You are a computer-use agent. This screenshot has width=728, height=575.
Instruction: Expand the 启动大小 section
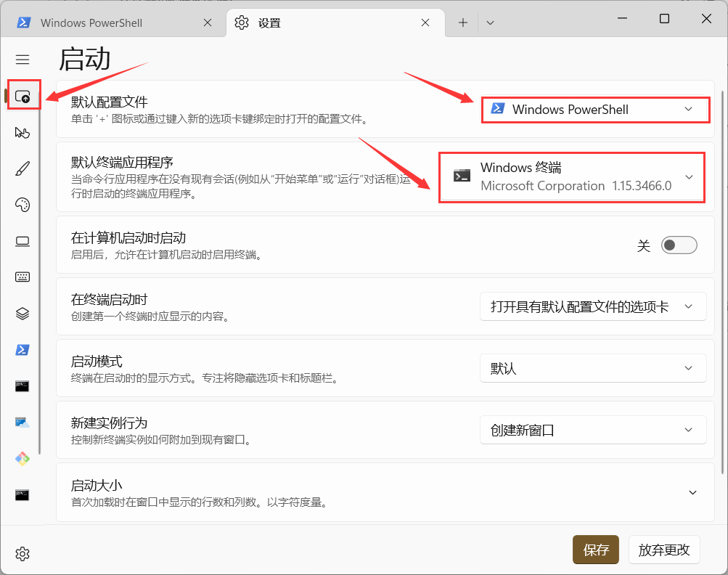coord(692,493)
